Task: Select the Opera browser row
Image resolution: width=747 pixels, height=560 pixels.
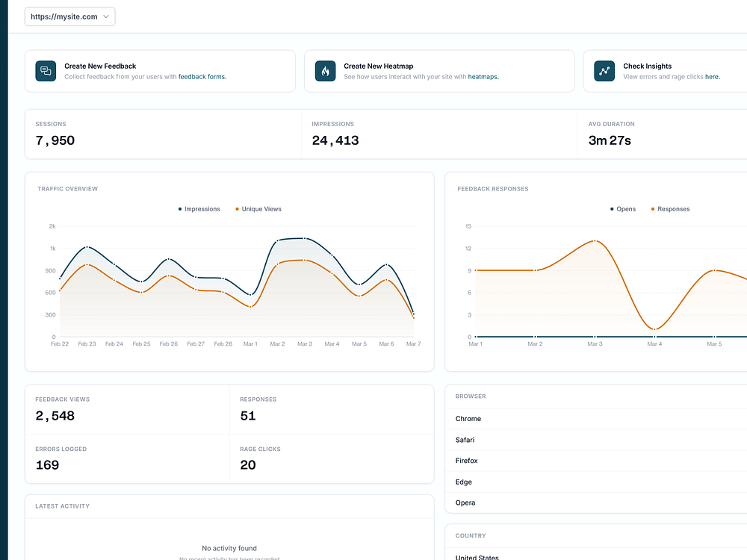Action: click(x=596, y=503)
